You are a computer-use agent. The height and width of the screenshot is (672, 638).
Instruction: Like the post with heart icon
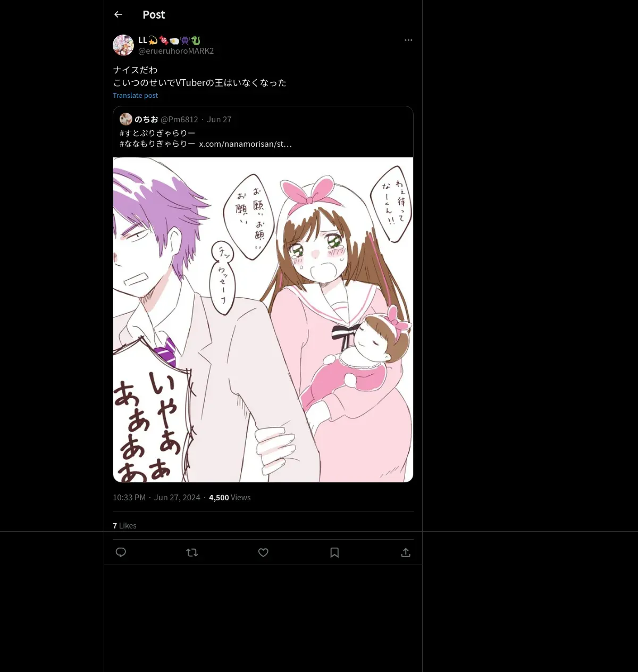pyautogui.click(x=263, y=552)
